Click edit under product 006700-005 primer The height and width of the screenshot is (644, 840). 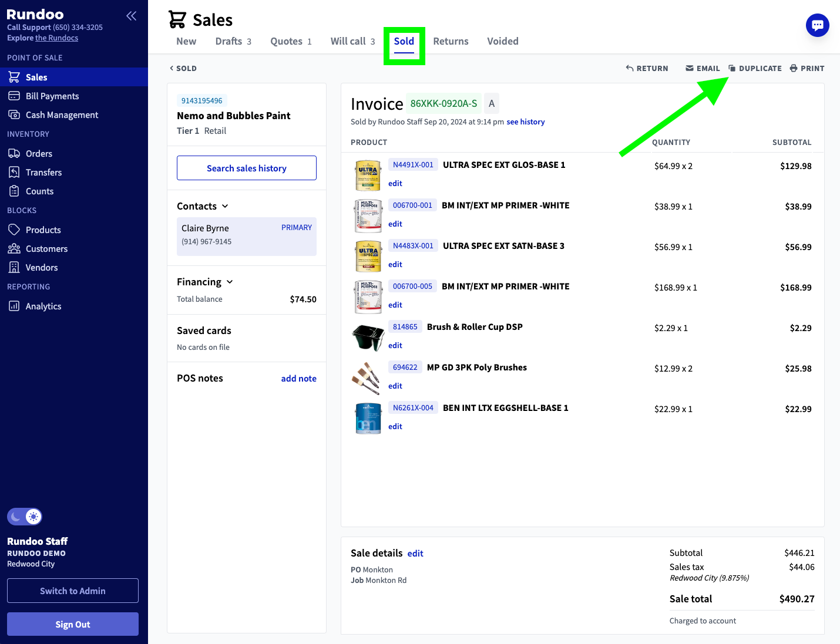pyautogui.click(x=395, y=305)
